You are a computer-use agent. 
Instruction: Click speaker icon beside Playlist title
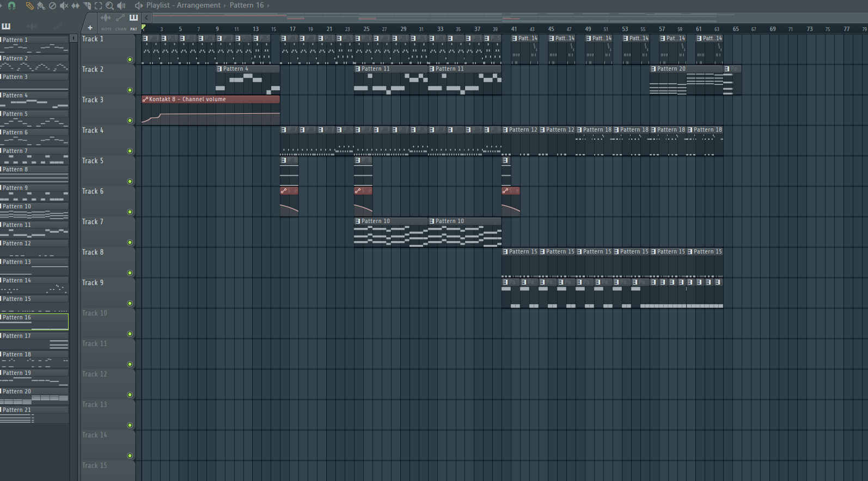(x=138, y=5)
